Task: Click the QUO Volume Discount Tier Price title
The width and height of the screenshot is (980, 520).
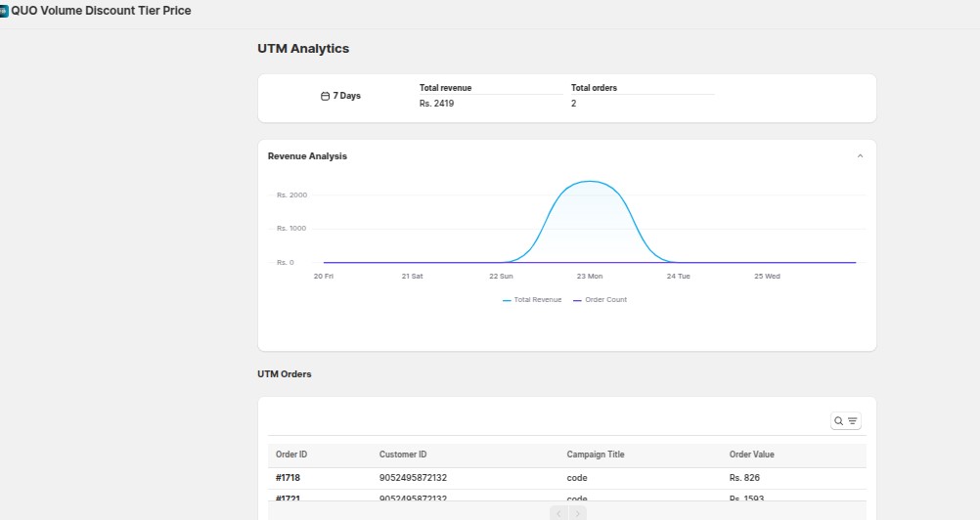Action: click(101, 11)
